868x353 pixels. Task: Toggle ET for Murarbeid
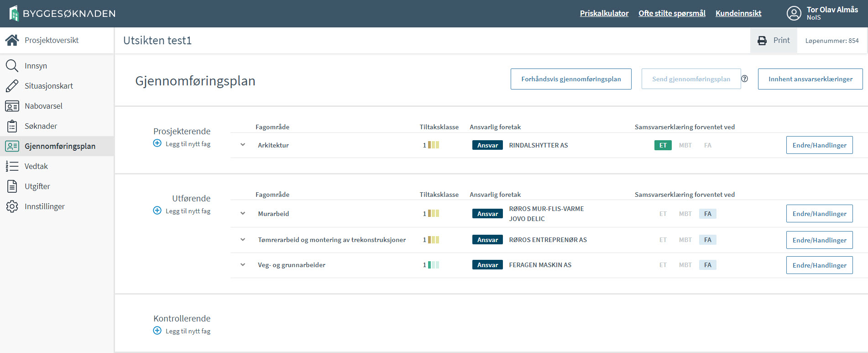(x=663, y=214)
